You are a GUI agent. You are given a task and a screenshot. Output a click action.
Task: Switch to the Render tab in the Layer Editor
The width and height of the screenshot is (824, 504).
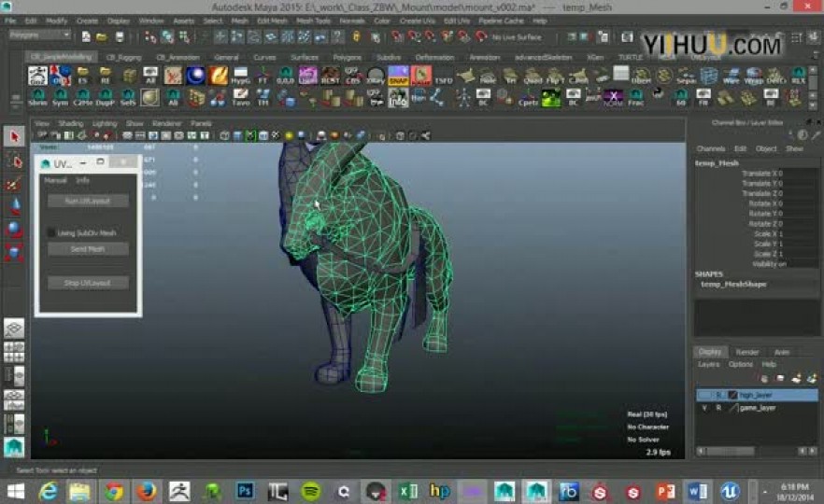tap(746, 352)
